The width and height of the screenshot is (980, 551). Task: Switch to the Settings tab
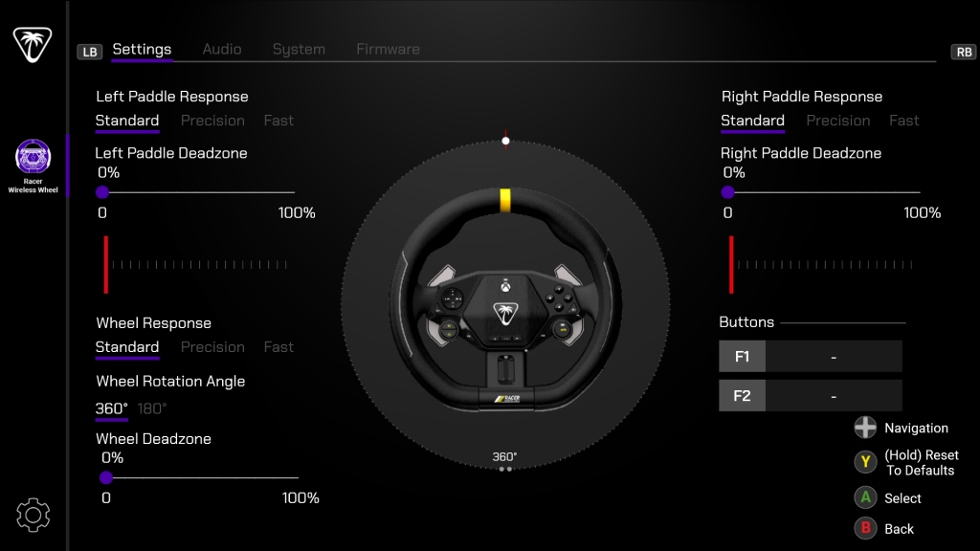142,50
